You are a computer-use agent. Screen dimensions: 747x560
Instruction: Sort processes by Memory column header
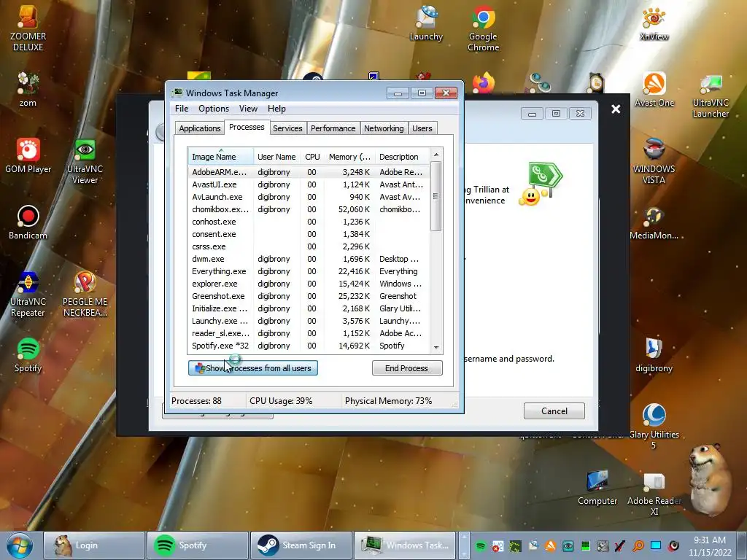pyautogui.click(x=349, y=157)
